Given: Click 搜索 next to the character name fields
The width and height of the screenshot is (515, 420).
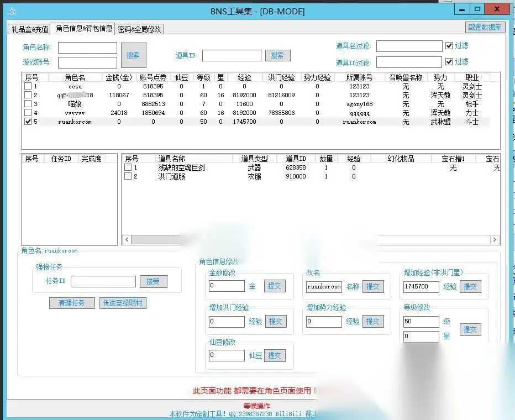Looking at the screenshot, I should click(133, 55).
